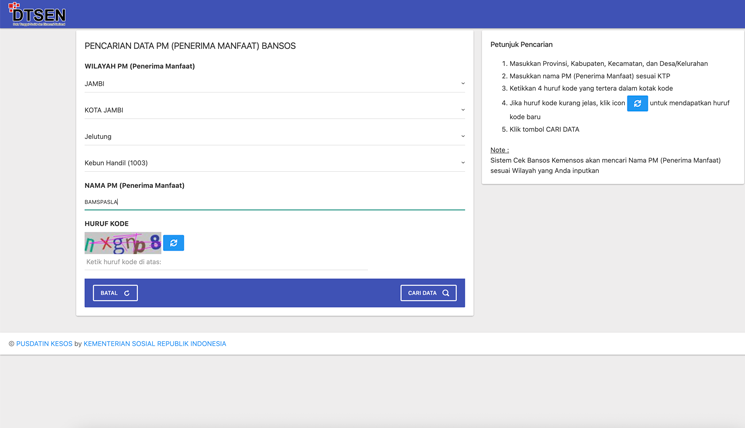This screenshot has height=428, width=745.
Task: Click refresh icon in instruction step 4
Action: [637, 103]
